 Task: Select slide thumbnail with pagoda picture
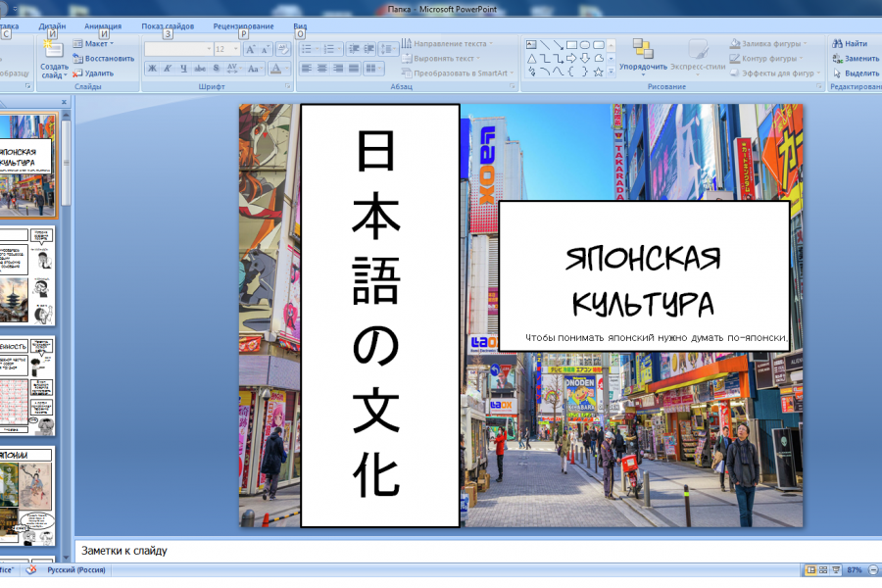(x=27, y=275)
